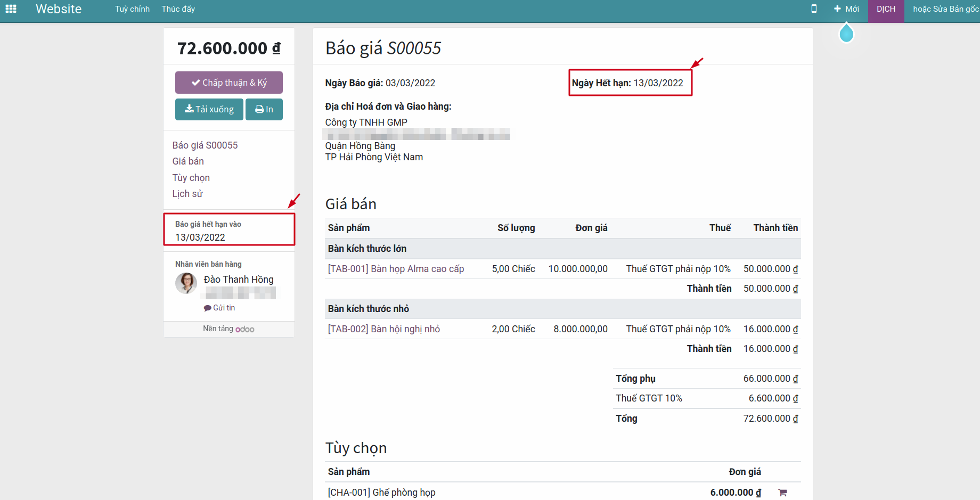
Task: Click the Odoo logo in footer
Action: coord(244,329)
